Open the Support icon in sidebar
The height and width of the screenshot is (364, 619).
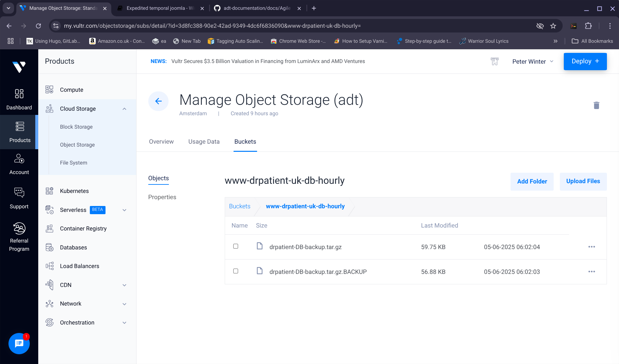[19, 198]
